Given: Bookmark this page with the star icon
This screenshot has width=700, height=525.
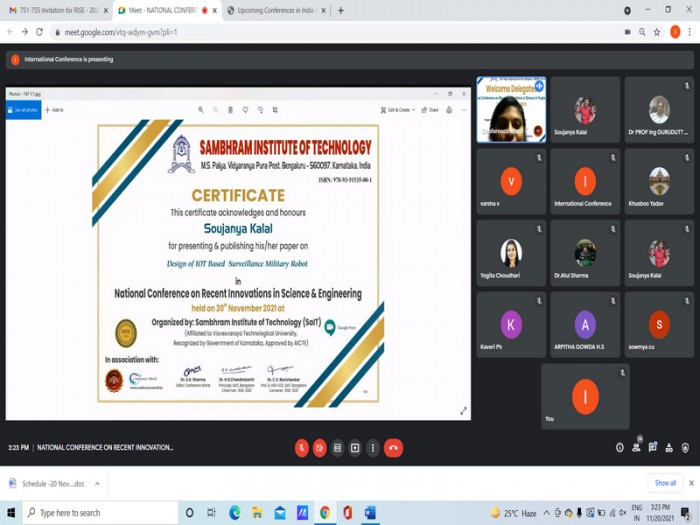Looking at the screenshot, I should click(x=657, y=32).
